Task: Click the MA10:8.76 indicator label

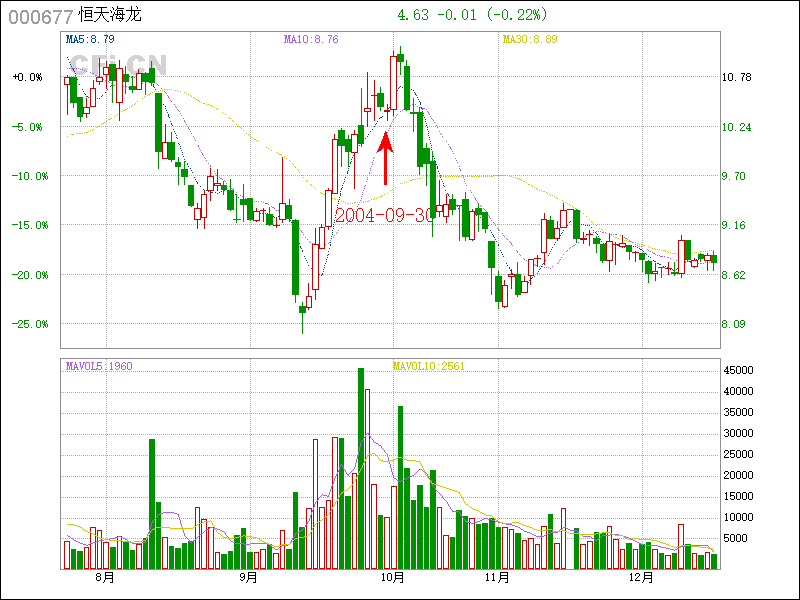Action: [311, 39]
